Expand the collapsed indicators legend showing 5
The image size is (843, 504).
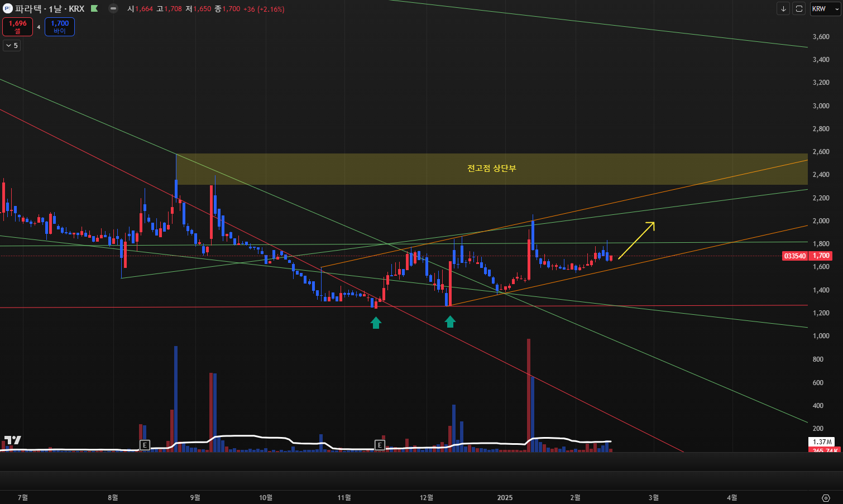pyautogui.click(x=12, y=46)
